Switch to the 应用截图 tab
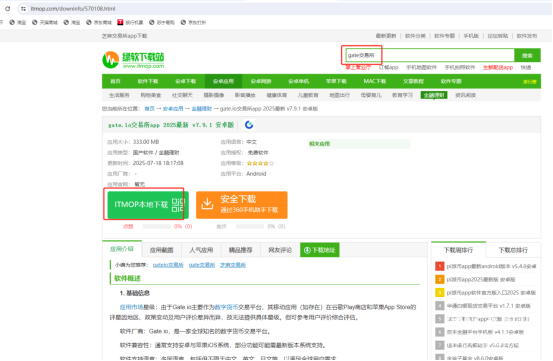 tap(161, 250)
